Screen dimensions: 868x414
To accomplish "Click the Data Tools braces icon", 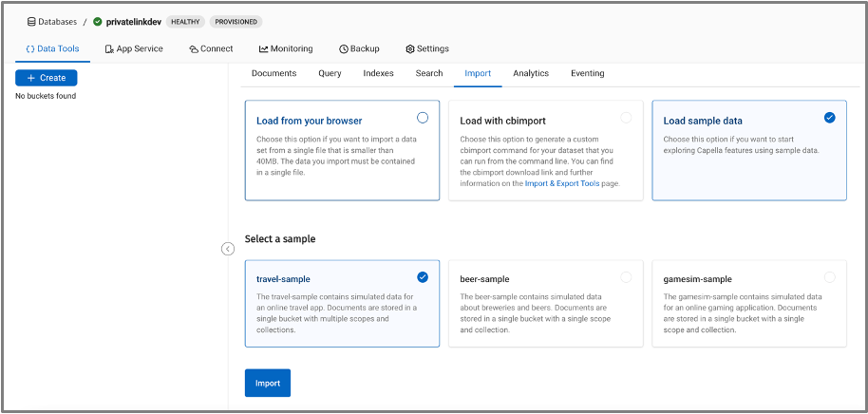I will click(30, 48).
